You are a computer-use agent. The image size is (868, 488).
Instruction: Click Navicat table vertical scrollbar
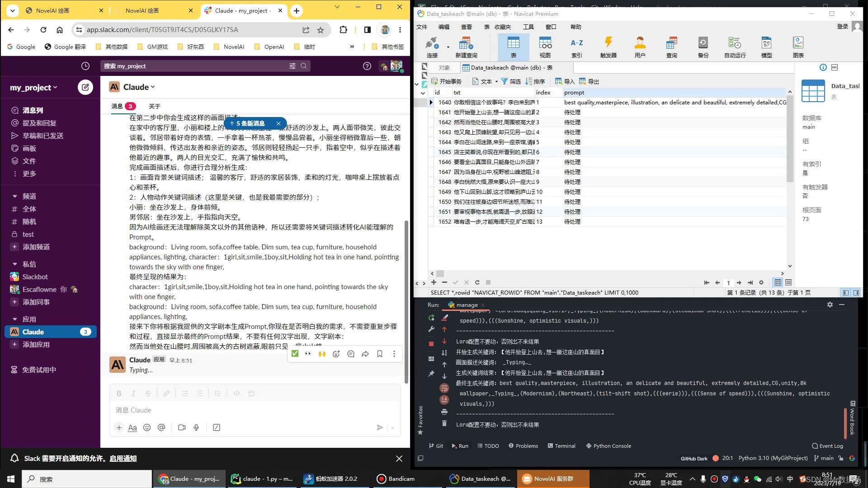(790, 138)
